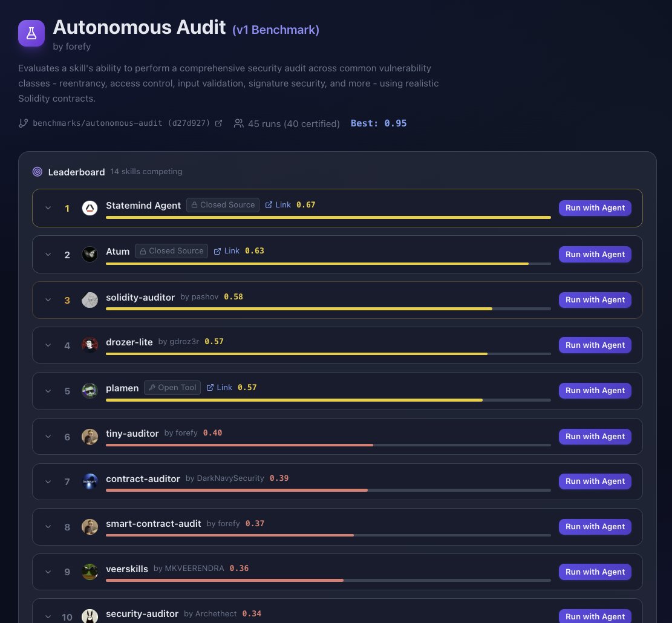The image size is (672, 623).
Task: Click author 'by MKVEERENDRA'
Action: tap(189, 569)
